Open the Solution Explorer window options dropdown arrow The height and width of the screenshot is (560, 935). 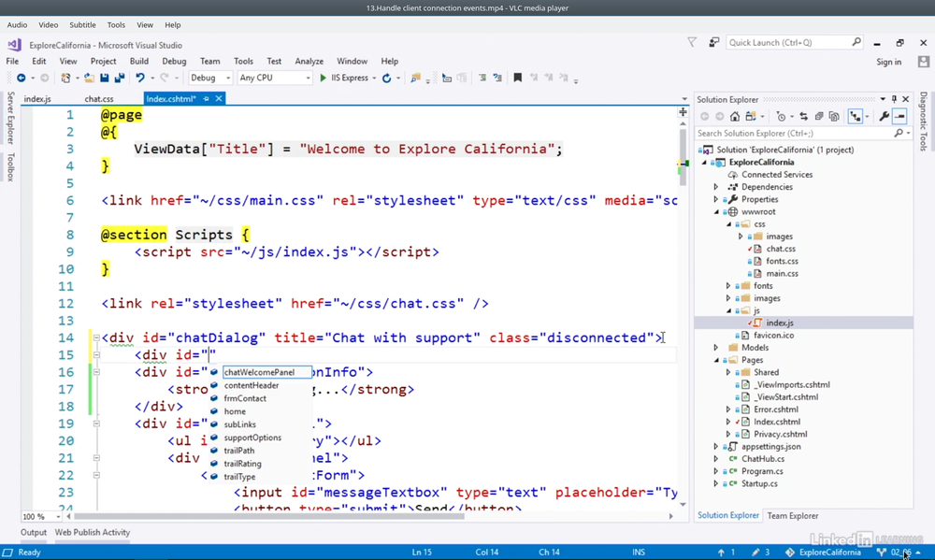[x=883, y=99]
